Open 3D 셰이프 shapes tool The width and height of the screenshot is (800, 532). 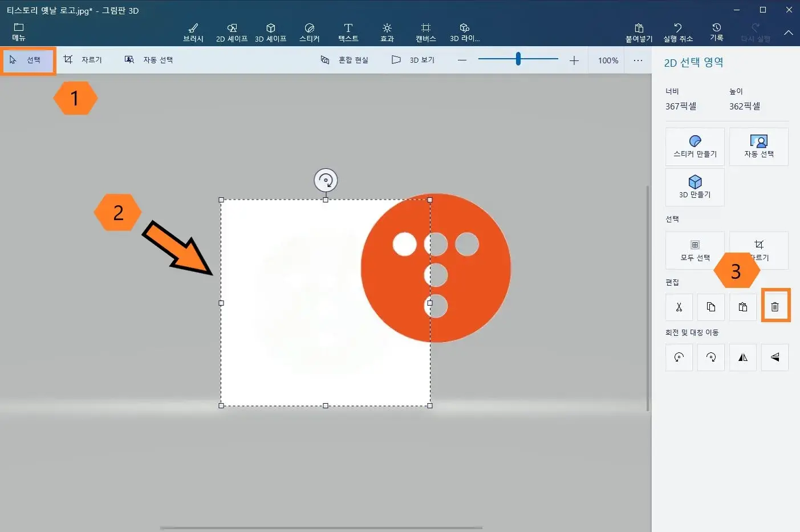click(270, 33)
